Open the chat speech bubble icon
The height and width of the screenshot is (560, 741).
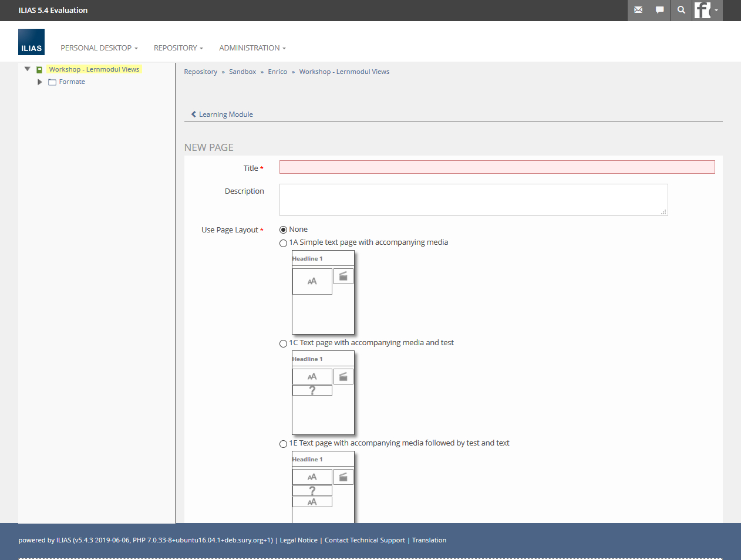tap(659, 10)
